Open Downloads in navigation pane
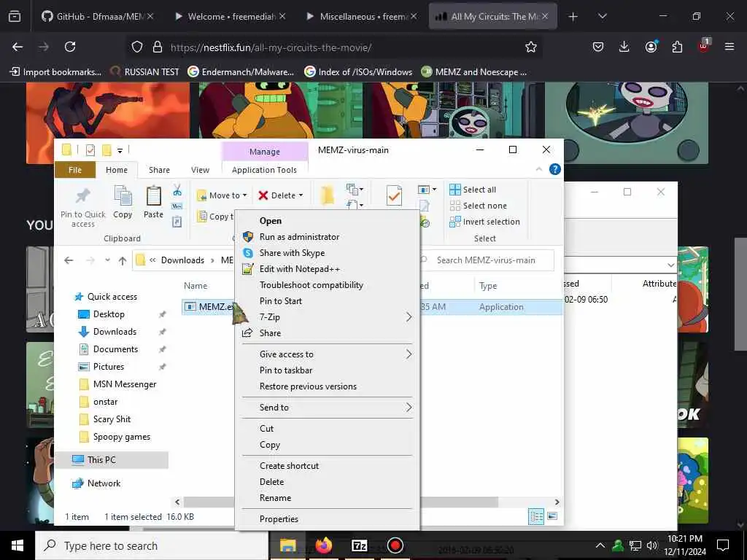Viewport: 747px width, 560px height. pos(115,332)
